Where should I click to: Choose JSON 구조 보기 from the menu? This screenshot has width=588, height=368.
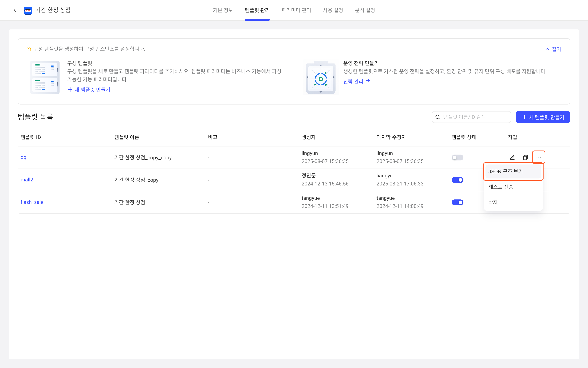(x=513, y=171)
